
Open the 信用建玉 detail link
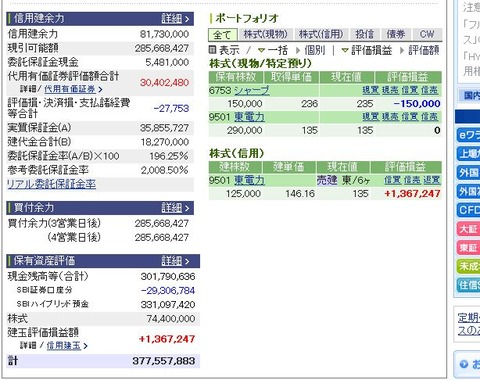point(64,346)
